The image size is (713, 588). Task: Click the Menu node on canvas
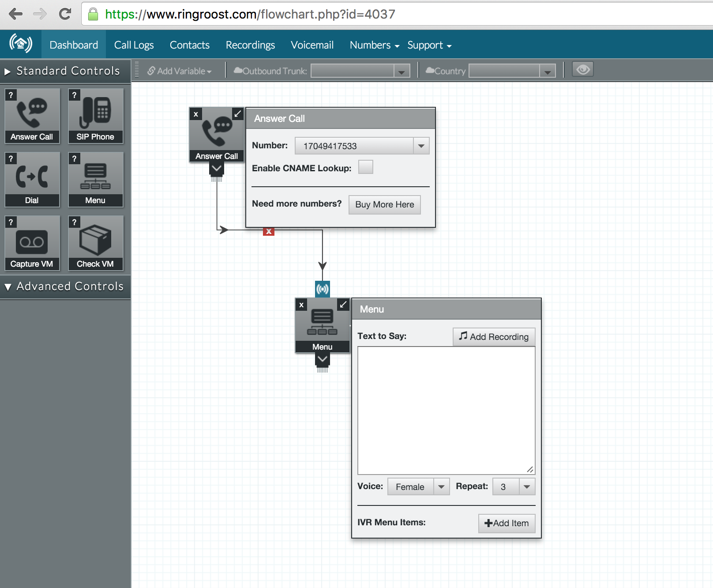tap(323, 325)
